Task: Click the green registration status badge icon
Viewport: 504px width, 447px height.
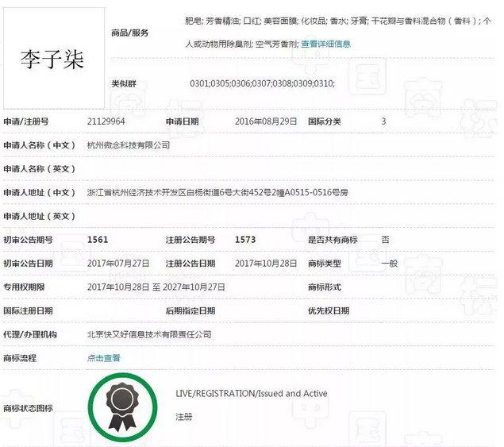Action: coord(122,407)
